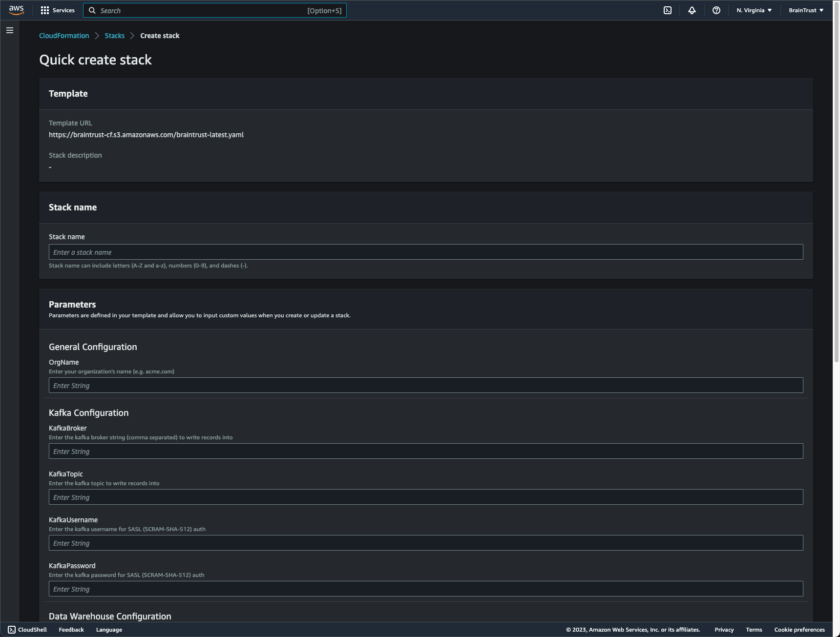Viewport: 840px width, 637px height.
Task: Open CloudShell from the top toolbar
Action: (667, 10)
